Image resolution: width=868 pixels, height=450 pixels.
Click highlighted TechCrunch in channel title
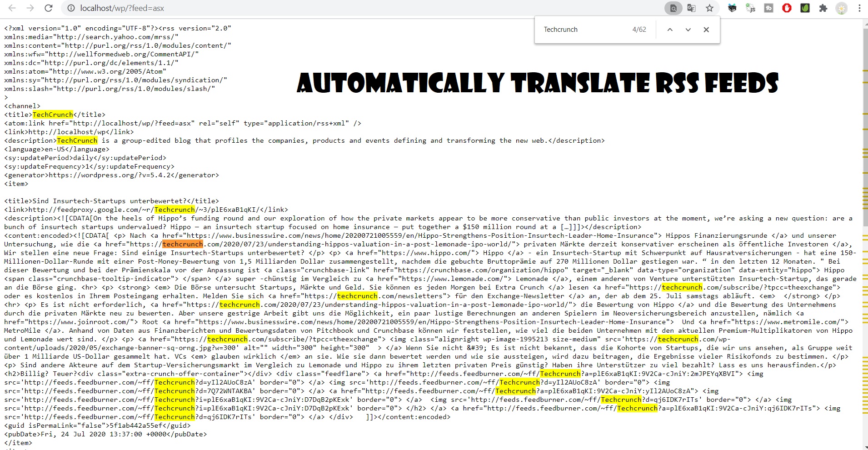click(x=53, y=115)
